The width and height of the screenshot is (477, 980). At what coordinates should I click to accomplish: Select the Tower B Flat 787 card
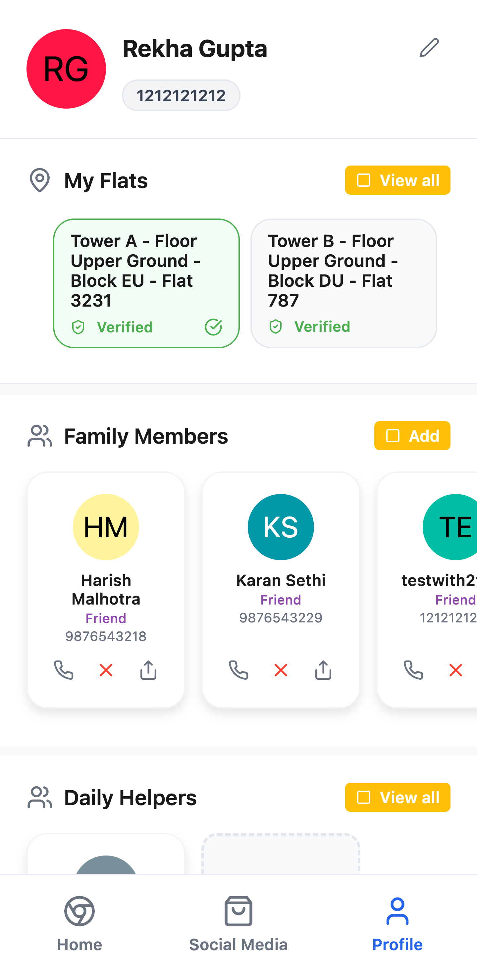pyautogui.click(x=344, y=283)
